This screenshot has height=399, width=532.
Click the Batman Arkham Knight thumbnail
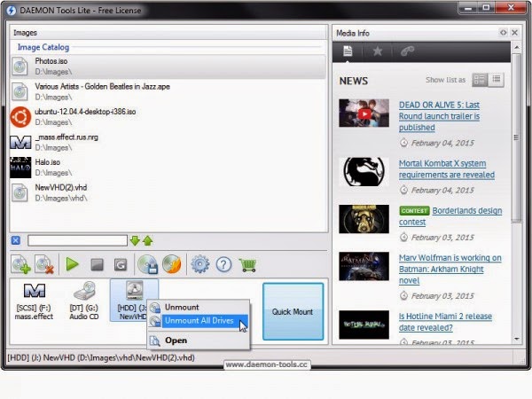pos(364,266)
